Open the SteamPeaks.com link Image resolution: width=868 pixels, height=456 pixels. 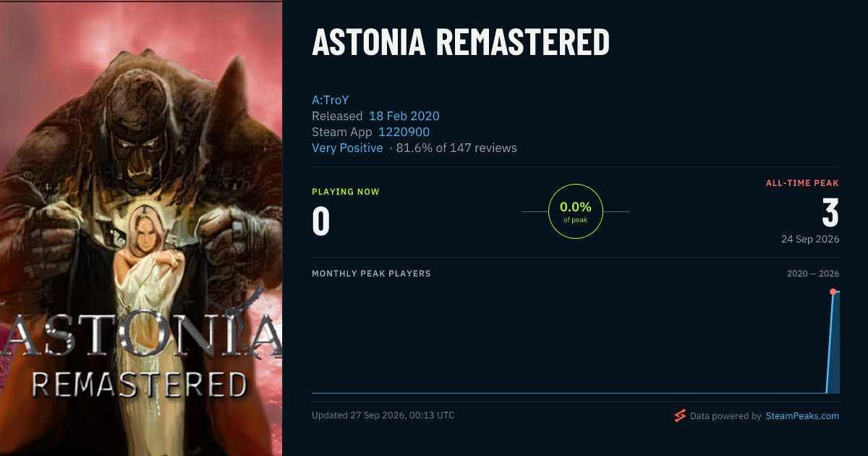point(802,416)
